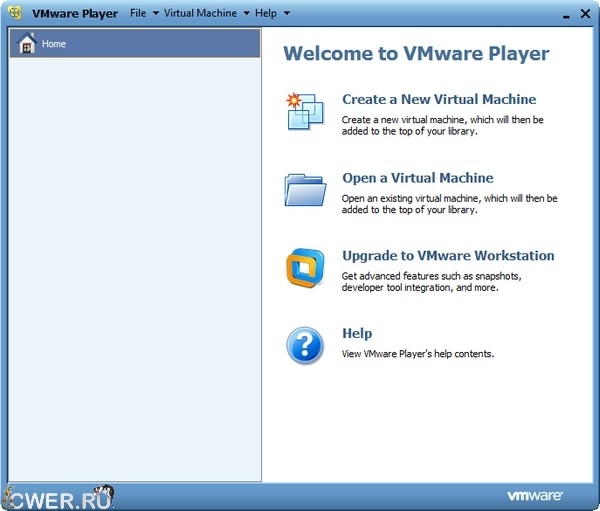Click the house icon beside Home
Screen dimensions: 600x511
click(27, 43)
